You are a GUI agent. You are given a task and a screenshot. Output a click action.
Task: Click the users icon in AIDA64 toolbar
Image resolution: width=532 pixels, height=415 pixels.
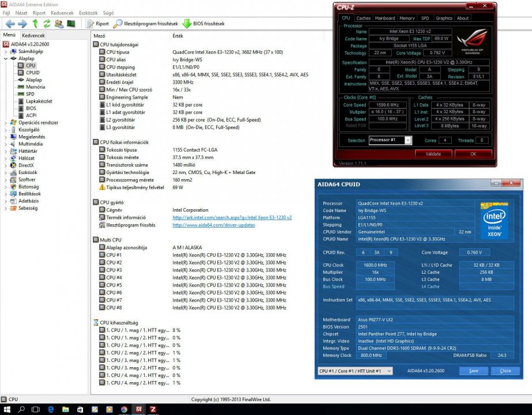(x=59, y=24)
